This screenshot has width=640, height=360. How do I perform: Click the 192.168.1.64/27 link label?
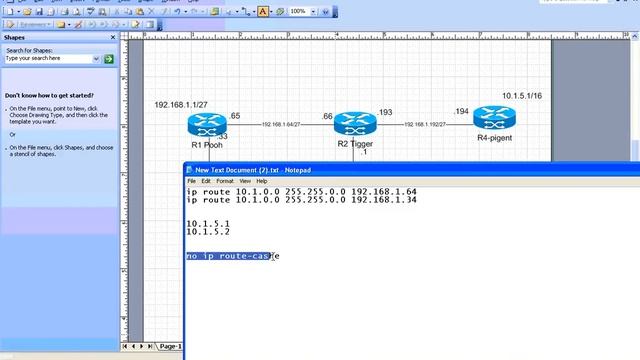pyautogui.click(x=281, y=124)
